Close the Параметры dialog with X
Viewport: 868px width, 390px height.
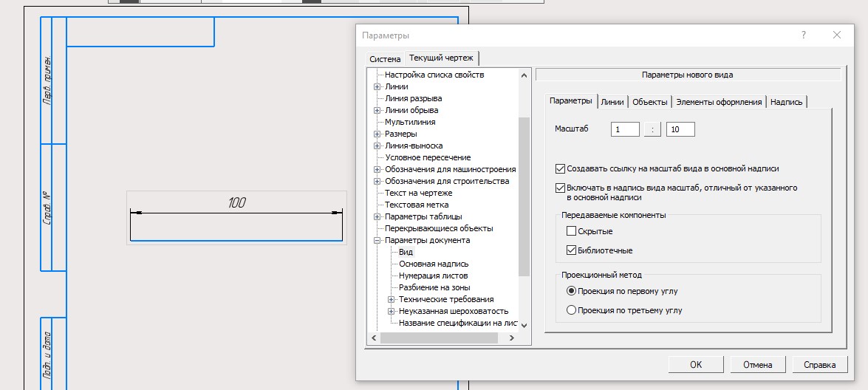click(x=837, y=35)
